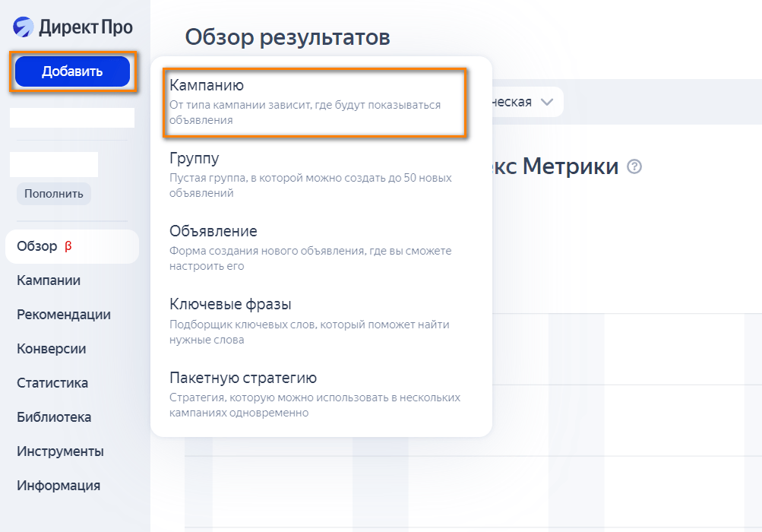
Task: Click the Директ Про logo icon
Action: [x=24, y=27]
